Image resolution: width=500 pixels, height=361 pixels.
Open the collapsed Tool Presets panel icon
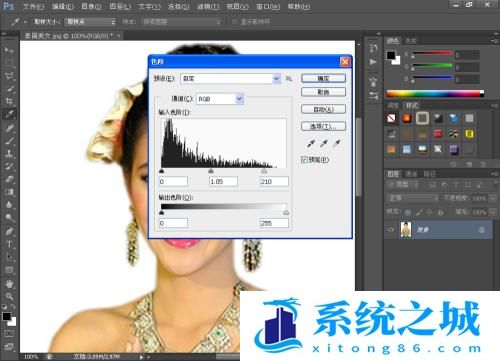pos(373,96)
